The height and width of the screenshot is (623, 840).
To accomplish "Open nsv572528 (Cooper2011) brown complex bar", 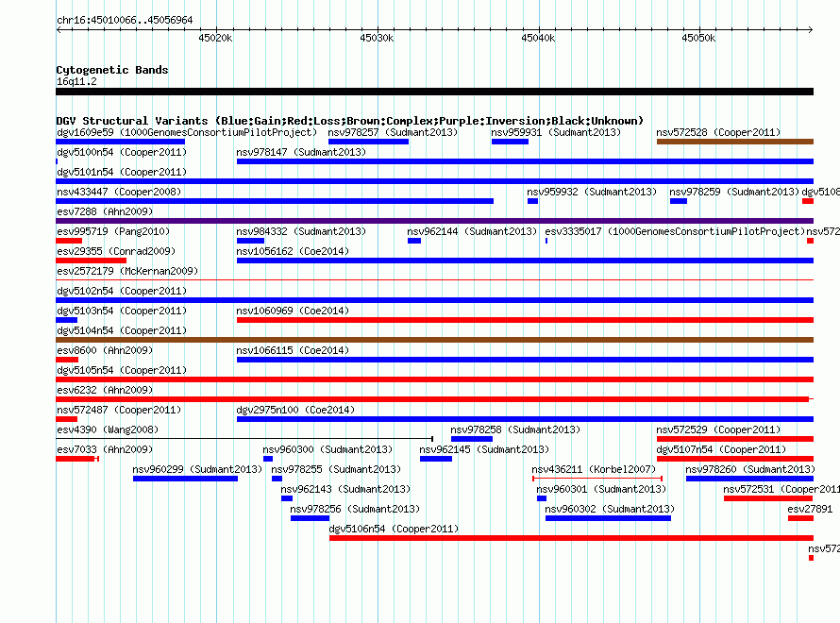I will tap(735, 142).
